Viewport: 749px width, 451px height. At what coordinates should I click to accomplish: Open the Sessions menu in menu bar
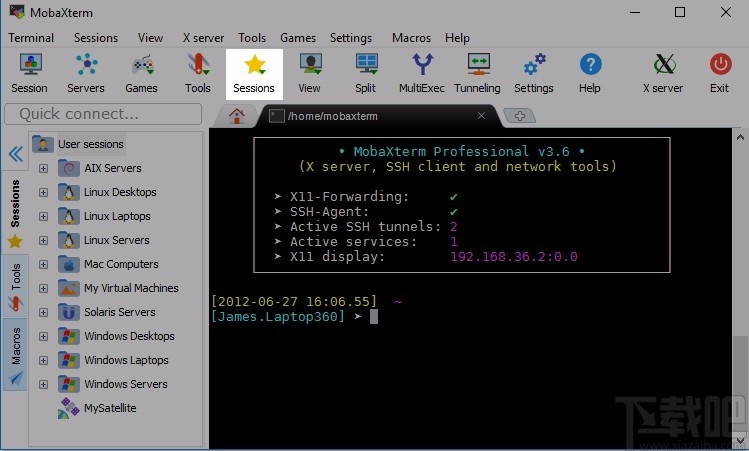coord(96,38)
